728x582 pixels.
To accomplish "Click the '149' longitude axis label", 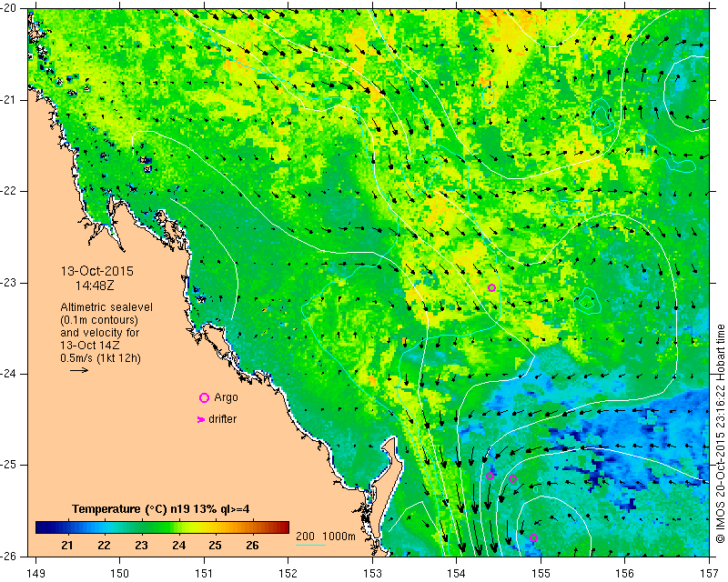I will pyautogui.click(x=35, y=574).
